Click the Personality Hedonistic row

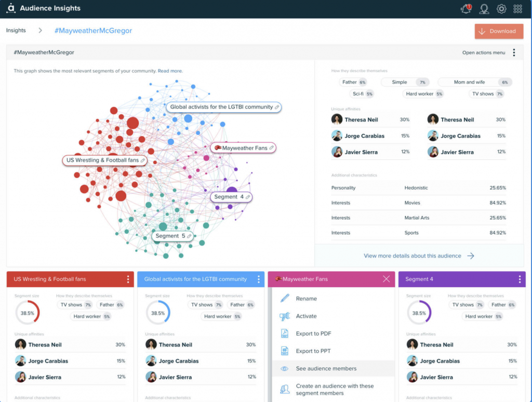[418, 187]
